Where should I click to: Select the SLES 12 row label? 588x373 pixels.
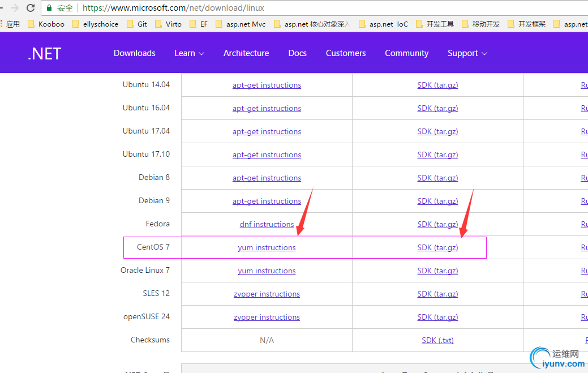click(x=156, y=294)
